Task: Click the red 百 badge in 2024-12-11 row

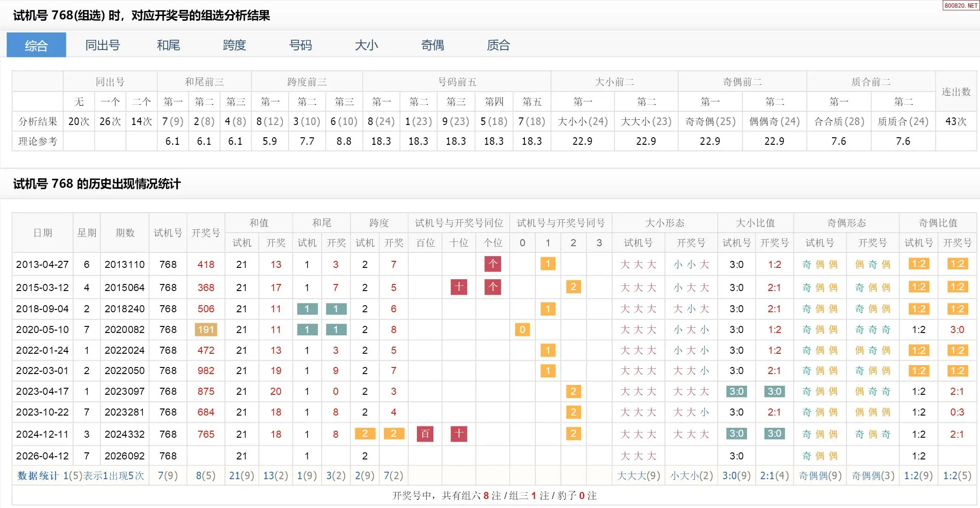Action: 425,434
